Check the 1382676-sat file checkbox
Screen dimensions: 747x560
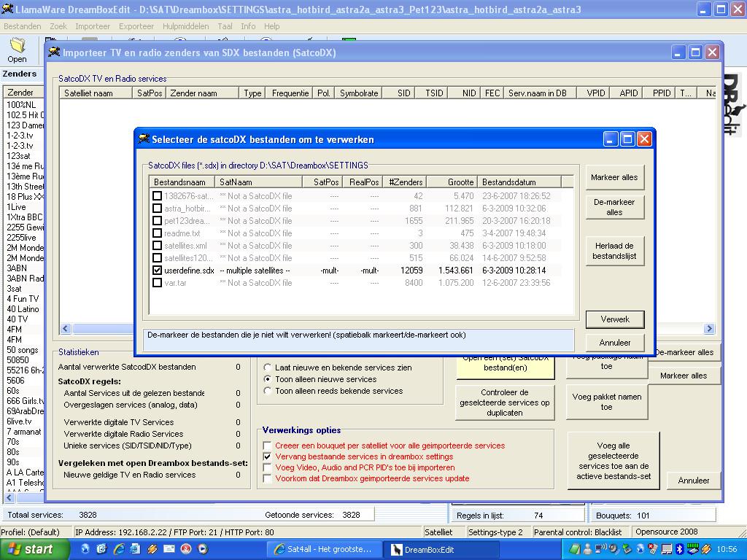point(158,195)
